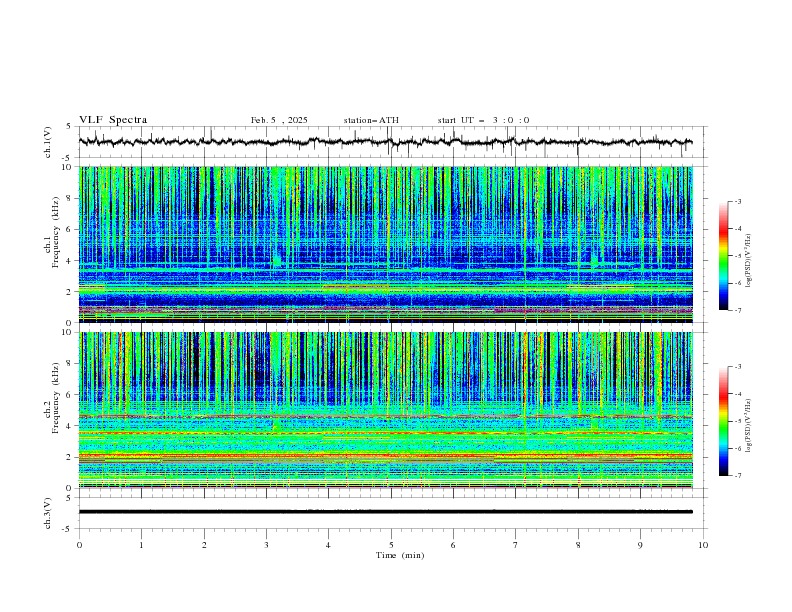This screenshot has height=612, width=792.
Task: Click ch.1 frequency axis tick "6"
Action: pos(70,229)
